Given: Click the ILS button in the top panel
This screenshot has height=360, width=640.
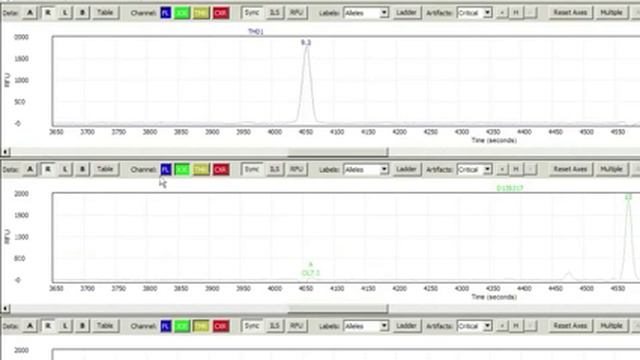Looking at the screenshot, I should coord(275,13).
